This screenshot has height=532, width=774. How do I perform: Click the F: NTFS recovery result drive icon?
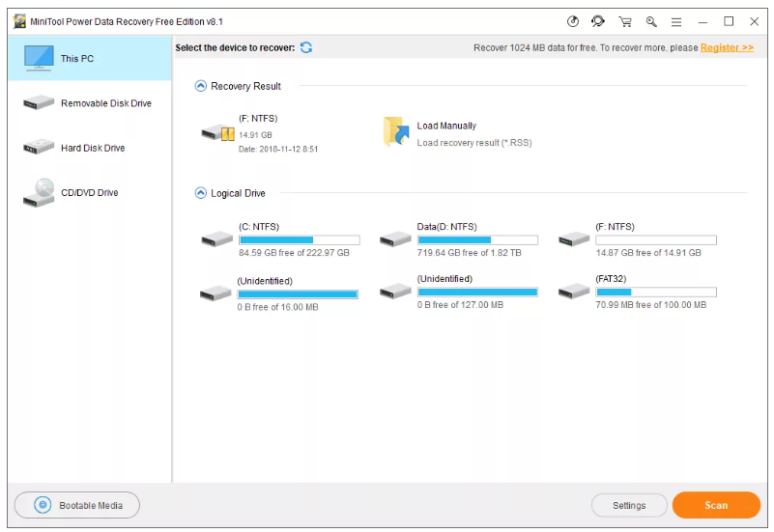tap(217, 132)
